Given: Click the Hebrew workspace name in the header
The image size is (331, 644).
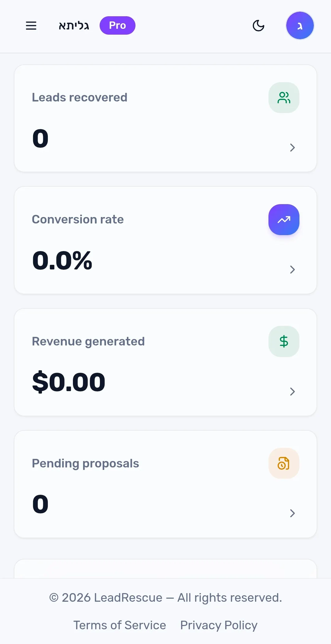Looking at the screenshot, I should [x=74, y=26].
